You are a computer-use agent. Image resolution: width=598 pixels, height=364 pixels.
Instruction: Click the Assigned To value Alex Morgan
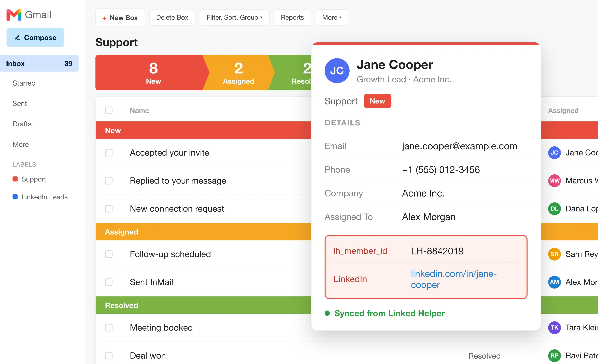pos(429,217)
